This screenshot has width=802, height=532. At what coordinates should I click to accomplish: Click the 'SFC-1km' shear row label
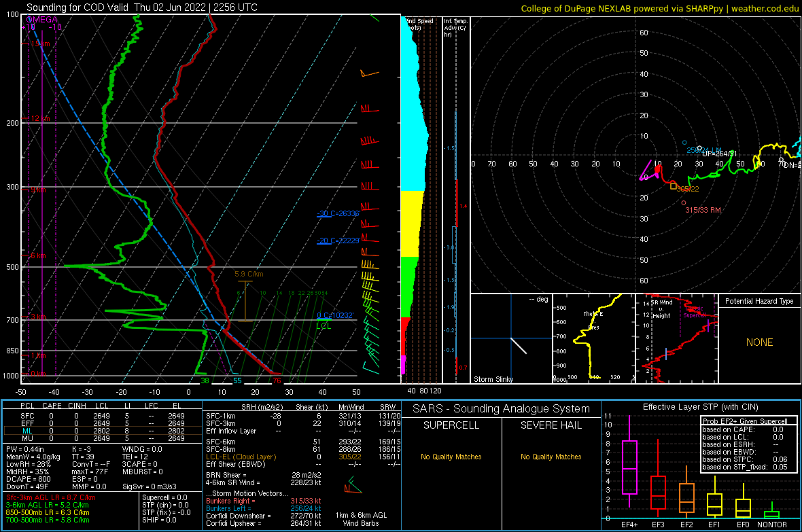(220, 416)
